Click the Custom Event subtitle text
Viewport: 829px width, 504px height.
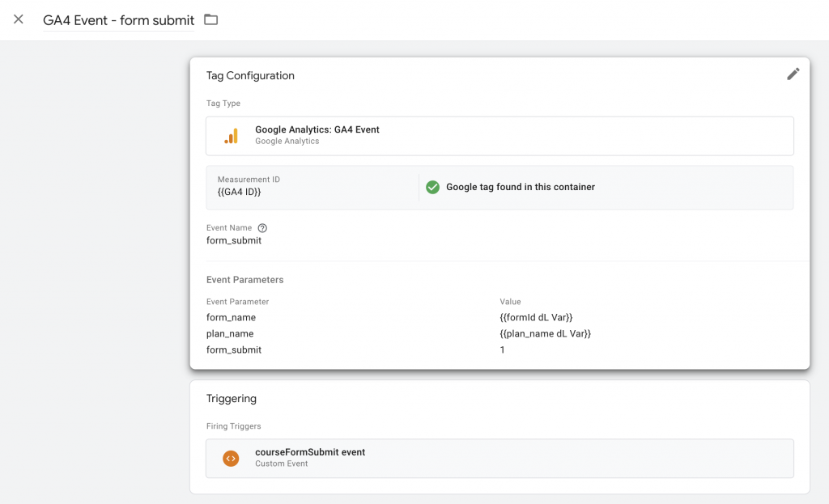coord(281,464)
